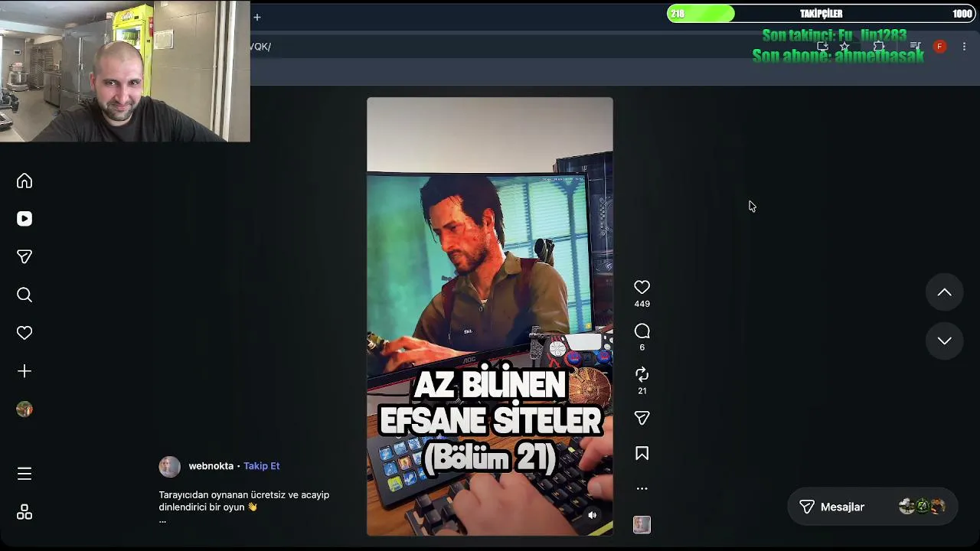Open the webnokta username link

tap(211, 466)
